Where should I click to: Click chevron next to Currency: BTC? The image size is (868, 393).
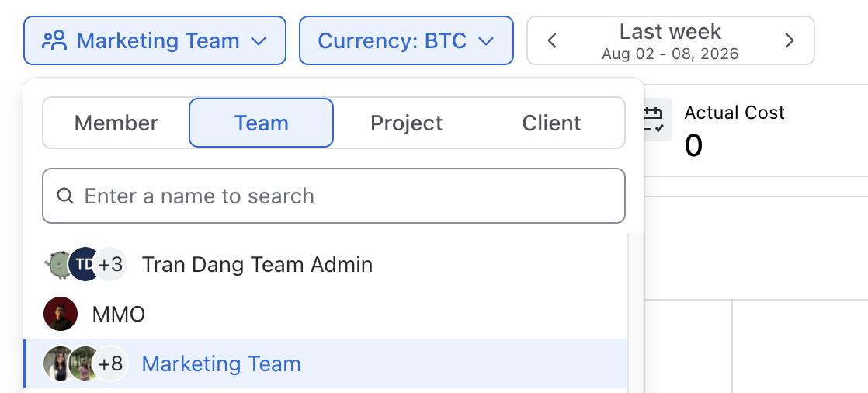click(485, 41)
